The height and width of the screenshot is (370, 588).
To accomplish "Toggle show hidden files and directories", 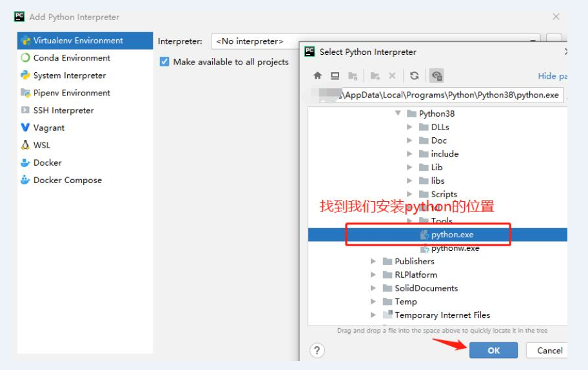I will [x=436, y=75].
